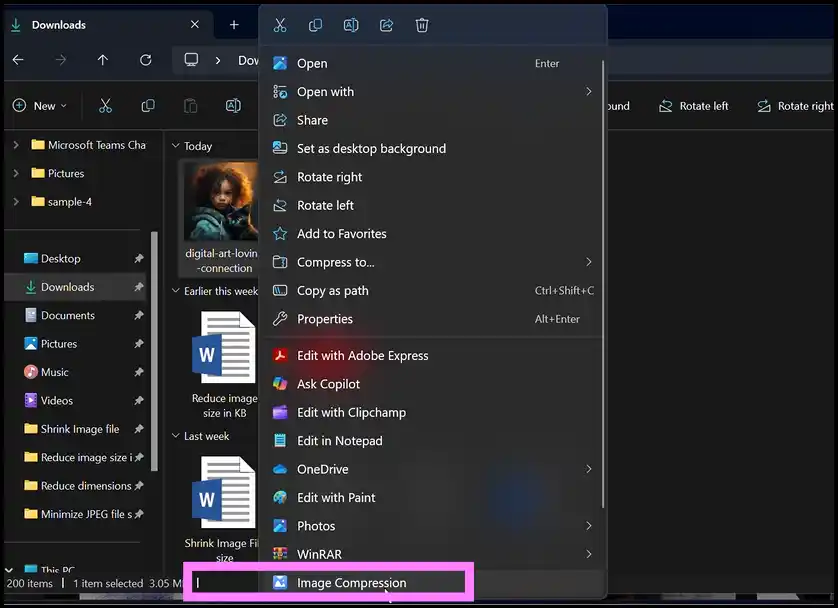Choose Rotate right in context menu
The image size is (838, 608).
click(x=433, y=177)
